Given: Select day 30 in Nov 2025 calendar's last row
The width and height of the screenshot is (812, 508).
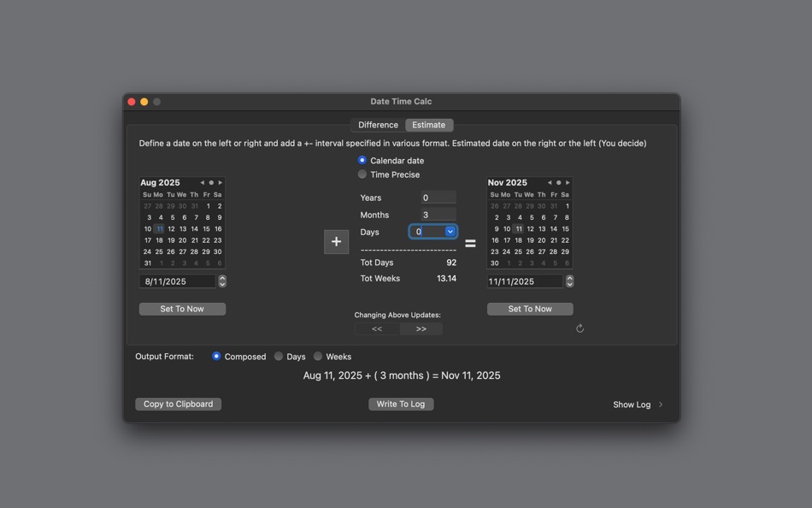Looking at the screenshot, I should click(x=495, y=263).
